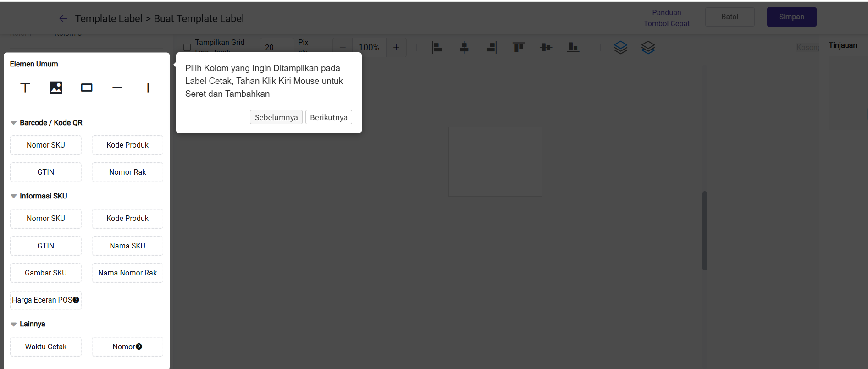Select the Image element tool
This screenshot has height=369, width=868.
point(56,88)
